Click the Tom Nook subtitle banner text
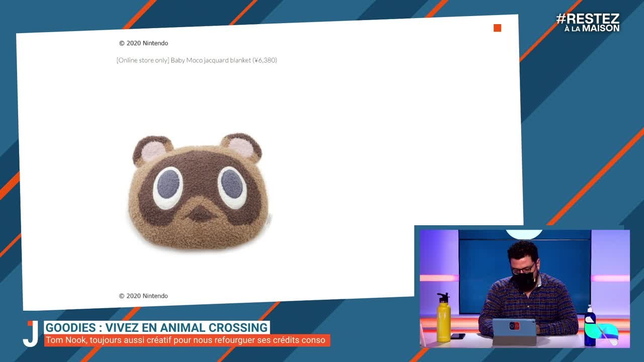Screen dimensions: 644x362 (x=187, y=340)
